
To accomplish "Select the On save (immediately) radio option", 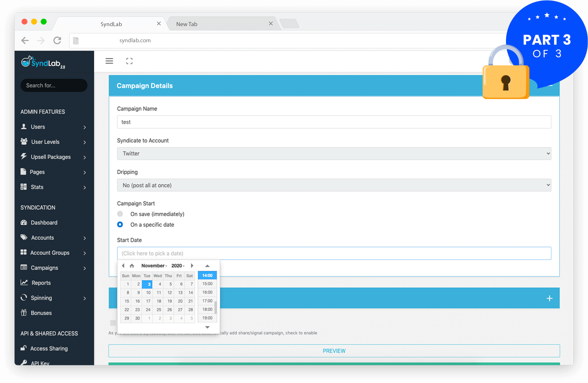I will click(120, 214).
